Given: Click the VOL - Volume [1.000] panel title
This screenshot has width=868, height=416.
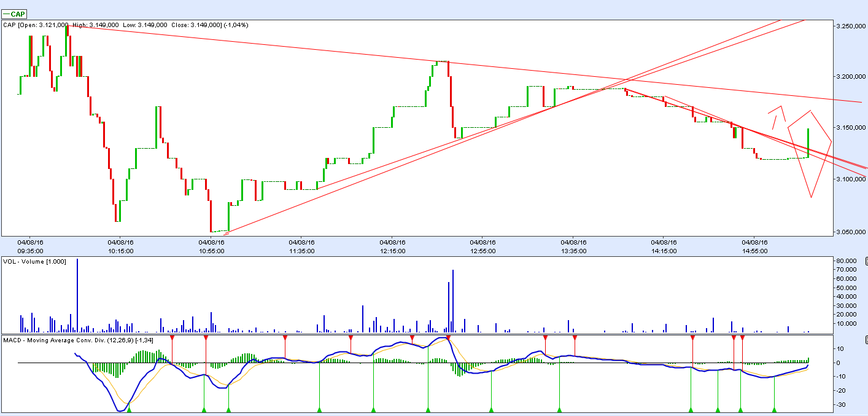Looking at the screenshot, I should (x=36, y=261).
